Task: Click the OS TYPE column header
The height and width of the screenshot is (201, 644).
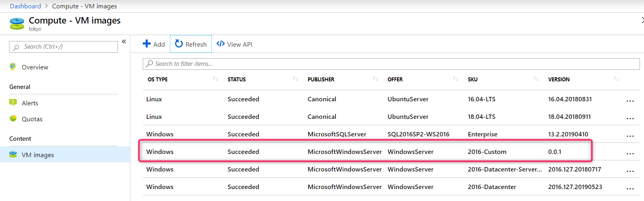Action: pos(158,79)
